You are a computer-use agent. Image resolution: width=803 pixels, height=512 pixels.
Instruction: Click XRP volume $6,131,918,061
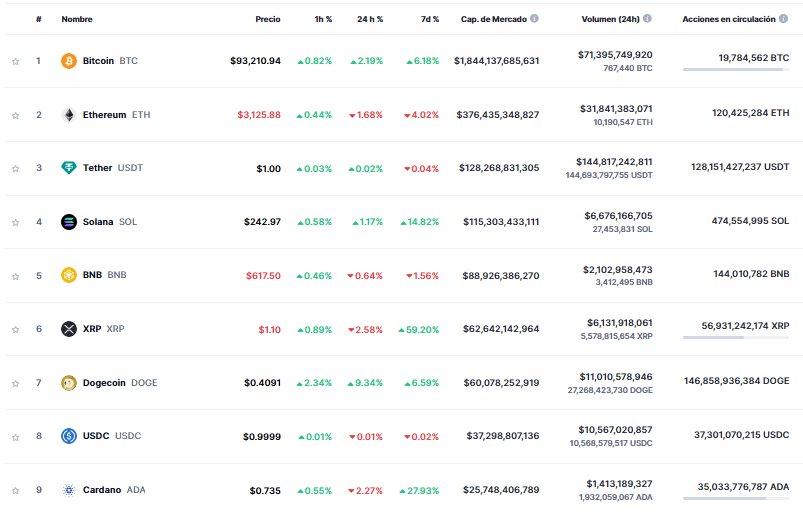620,323
